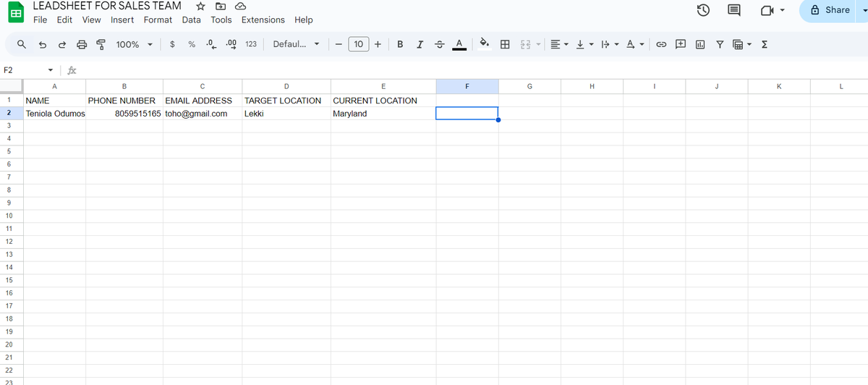
Task: Expand the name box dropdown arrow
Action: [50, 70]
